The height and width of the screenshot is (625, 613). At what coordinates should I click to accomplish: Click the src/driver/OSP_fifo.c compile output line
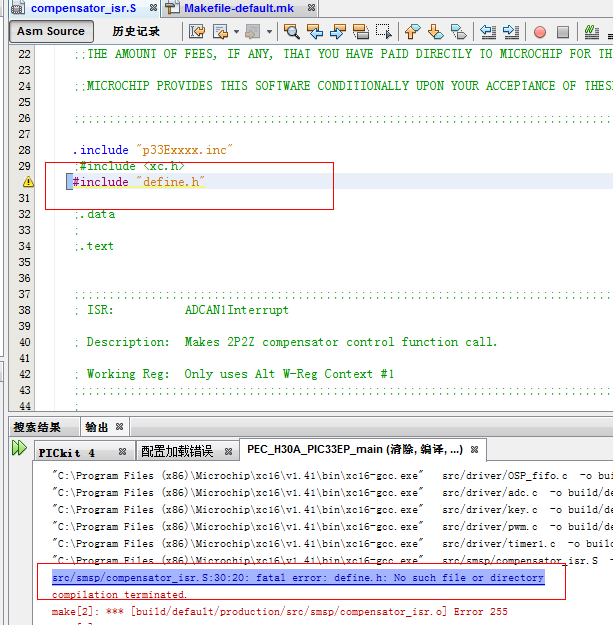point(332,476)
